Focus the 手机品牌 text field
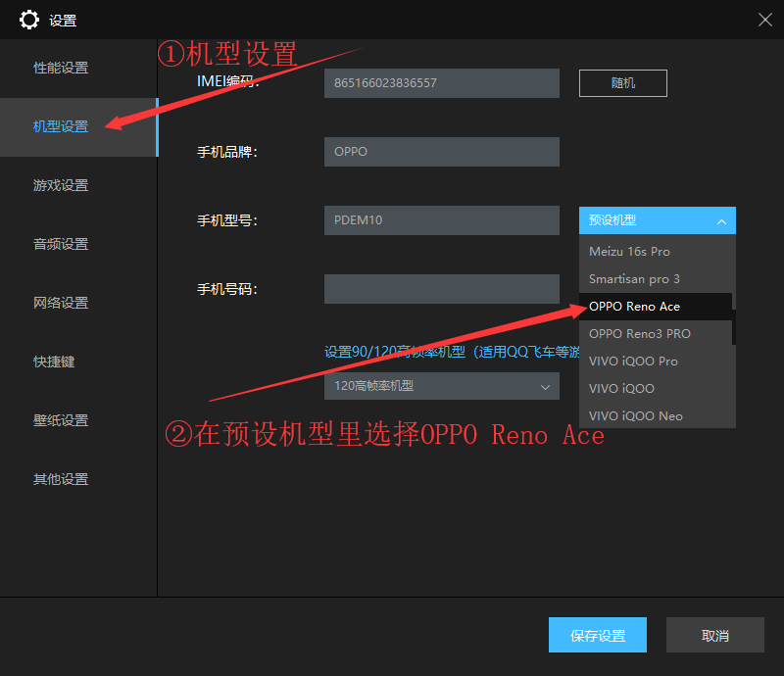Viewport: 784px width, 676px height. 441,152
